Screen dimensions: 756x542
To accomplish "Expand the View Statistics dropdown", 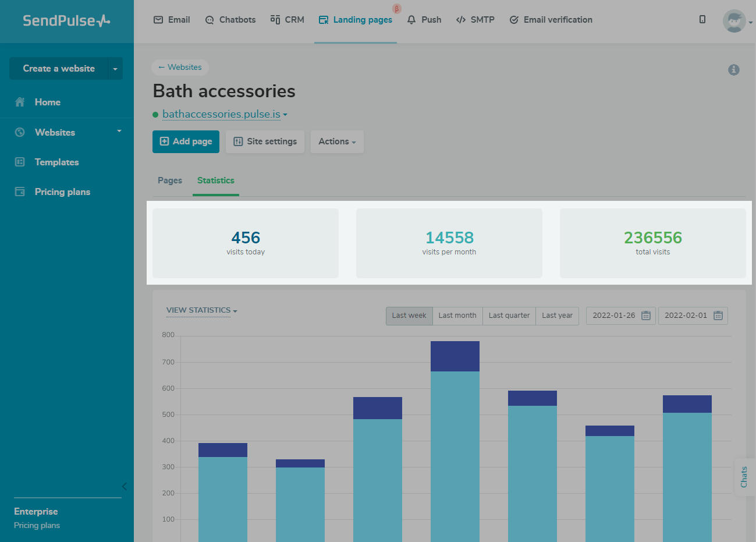I will (201, 310).
